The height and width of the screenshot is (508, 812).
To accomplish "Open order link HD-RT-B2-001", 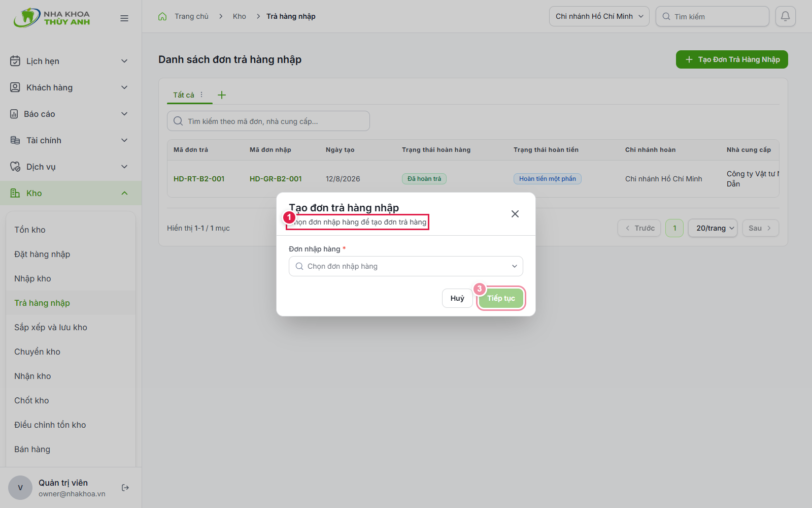I will click(199, 179).
